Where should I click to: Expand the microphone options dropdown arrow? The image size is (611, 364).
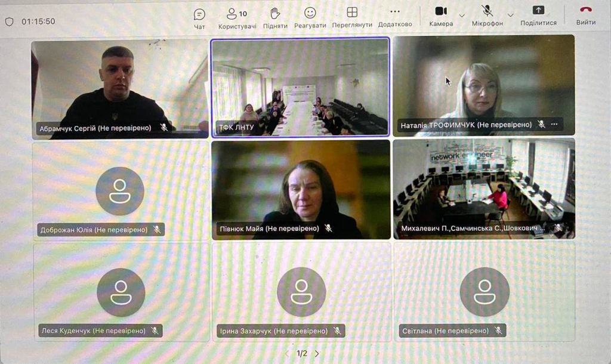[x=510, y=15]
